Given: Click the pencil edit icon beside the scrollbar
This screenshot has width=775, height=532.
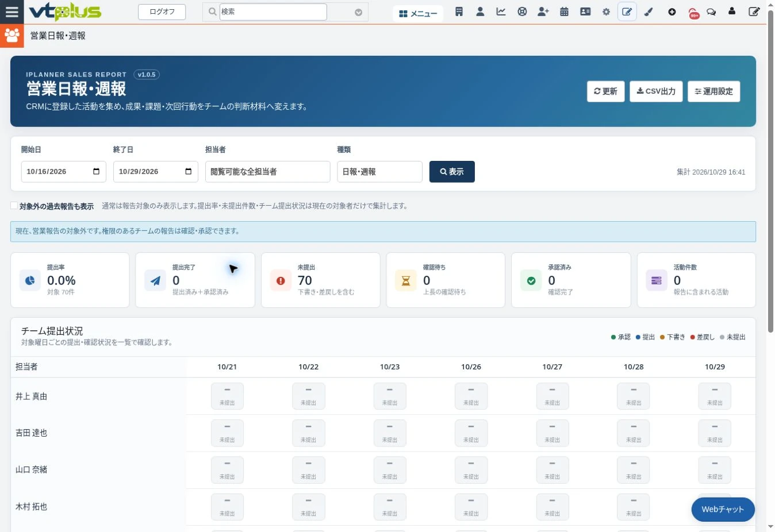Looking at the screenshot, I should pos(754,11).
